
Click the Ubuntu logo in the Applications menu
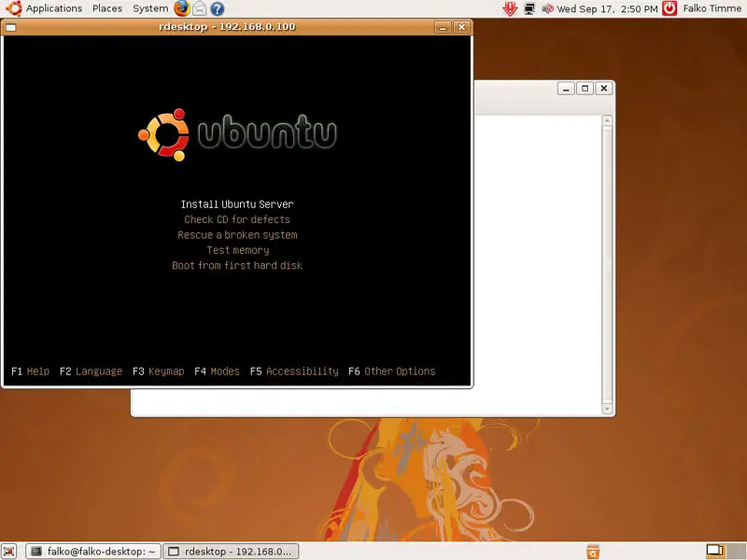click(x=14, y=8)
